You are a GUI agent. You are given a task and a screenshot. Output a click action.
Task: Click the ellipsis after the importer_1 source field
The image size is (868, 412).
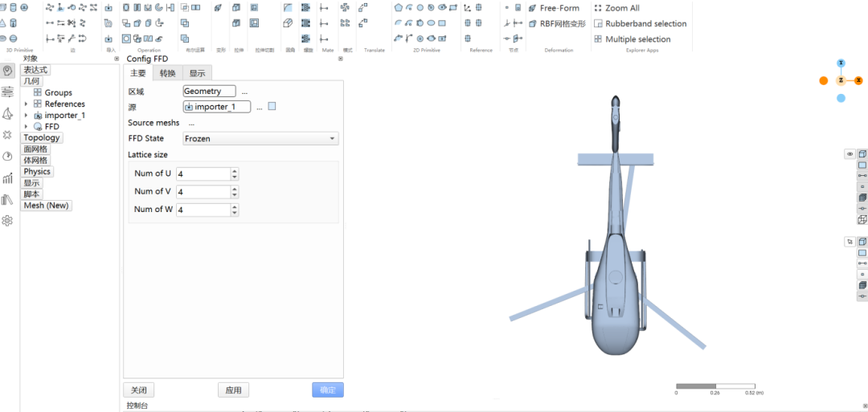tap(259, 108)
